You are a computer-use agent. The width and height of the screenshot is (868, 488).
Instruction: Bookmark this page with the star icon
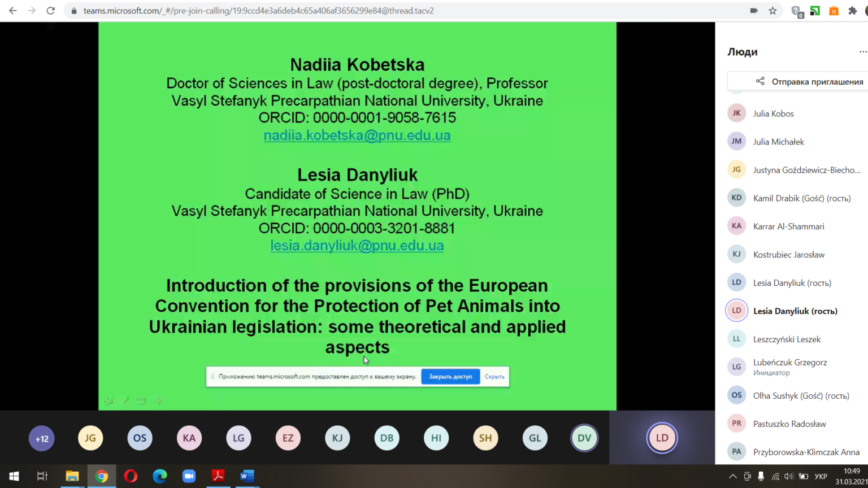coord(772,11)
